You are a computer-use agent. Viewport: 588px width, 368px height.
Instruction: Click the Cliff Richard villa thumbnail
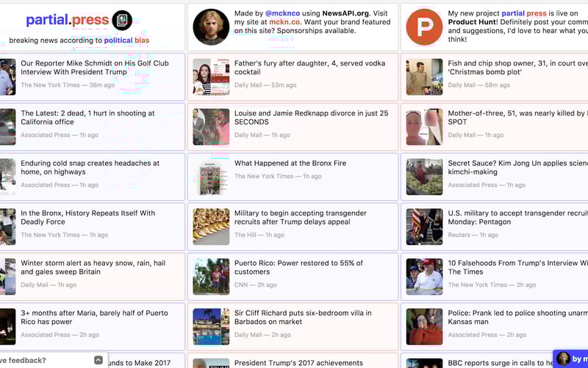(x=211, y=326)
